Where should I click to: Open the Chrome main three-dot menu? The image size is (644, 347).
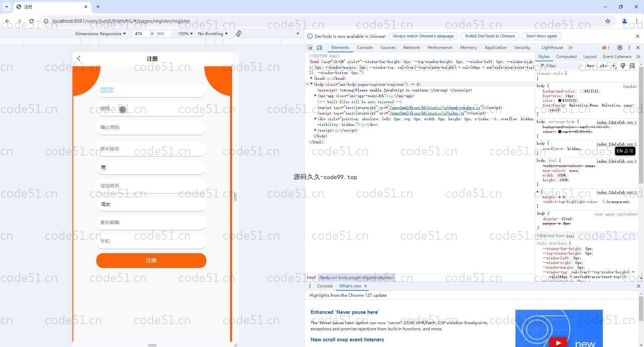(637, 21)
